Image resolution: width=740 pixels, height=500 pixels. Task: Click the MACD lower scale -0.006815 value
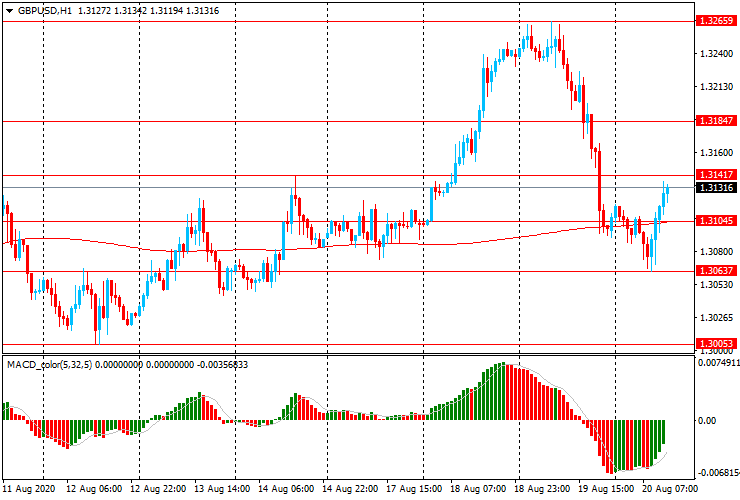[x=719, y=473]
